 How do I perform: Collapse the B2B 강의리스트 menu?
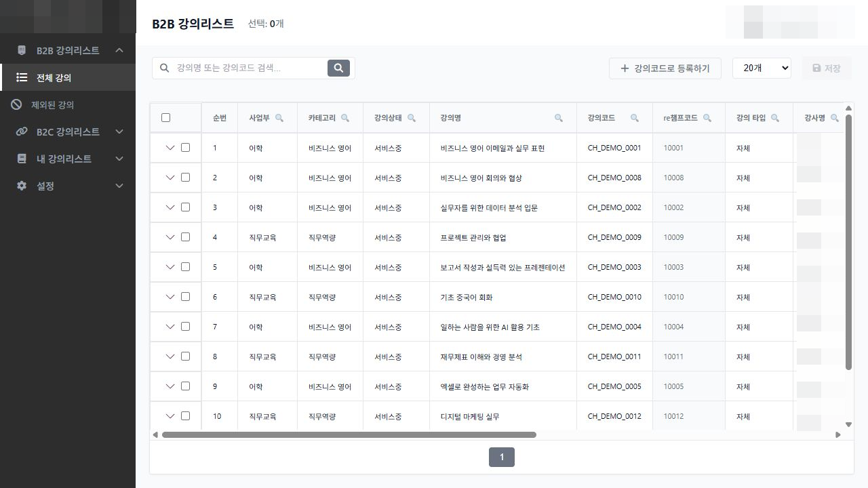coord(119,50)
